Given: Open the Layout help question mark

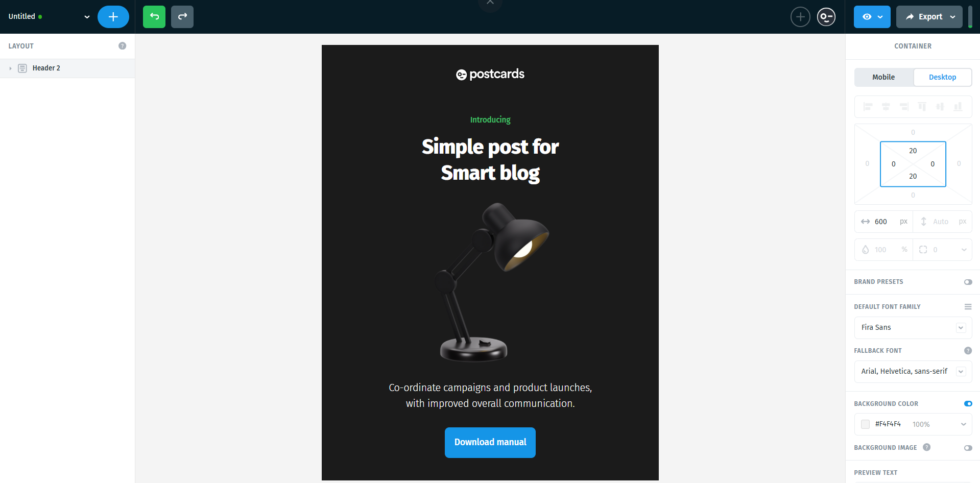Looking at the screenshot, I should pyautogui.click(x=123, y=46).
